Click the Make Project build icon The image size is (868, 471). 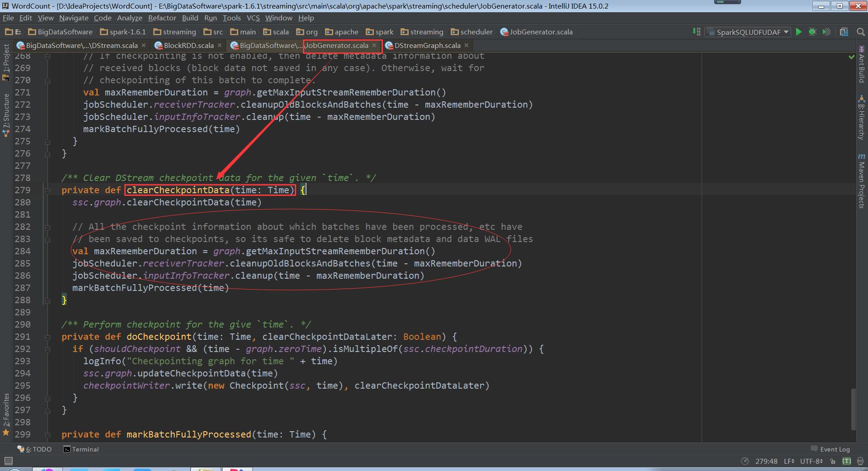pos(697,32)
